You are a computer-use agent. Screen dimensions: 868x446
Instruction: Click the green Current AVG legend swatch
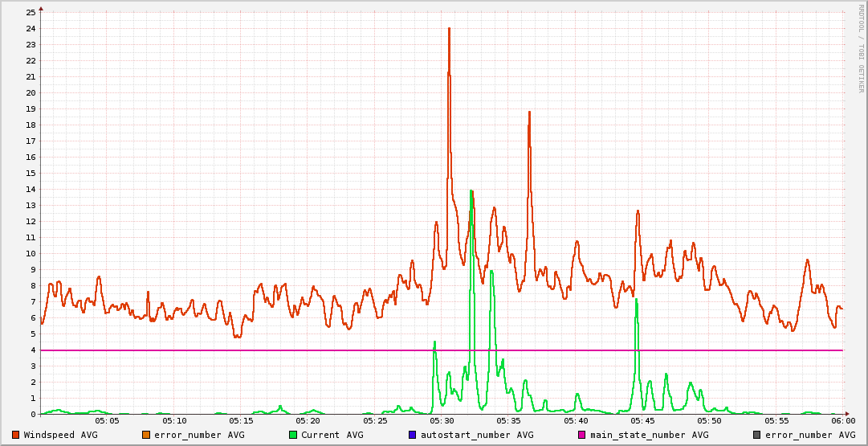293,435
